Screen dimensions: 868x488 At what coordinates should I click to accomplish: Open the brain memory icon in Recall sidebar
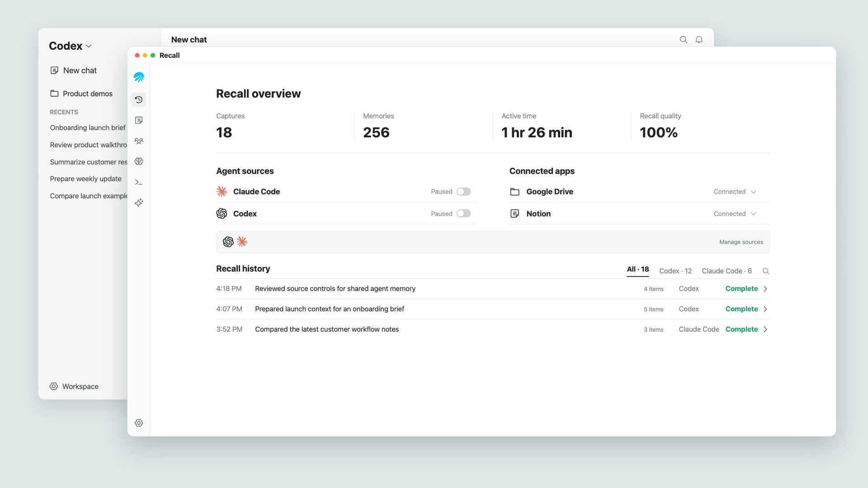[x=139, y=161]
